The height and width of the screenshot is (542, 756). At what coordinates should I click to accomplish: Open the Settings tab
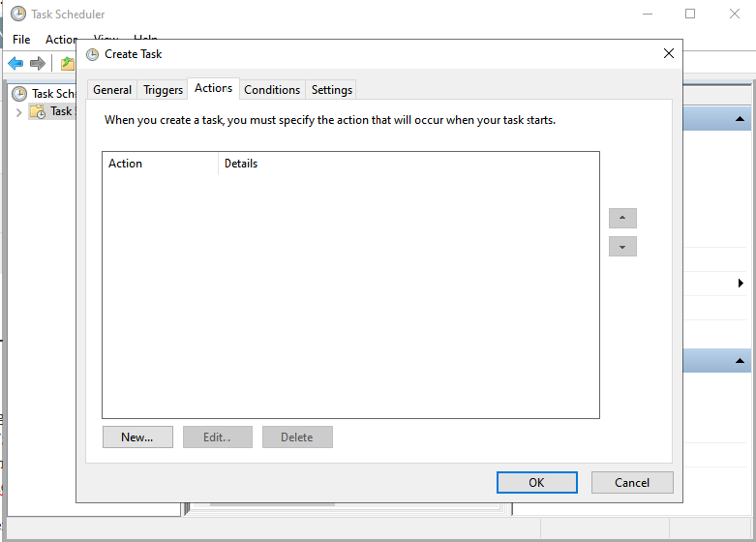(x=332, y=90)
